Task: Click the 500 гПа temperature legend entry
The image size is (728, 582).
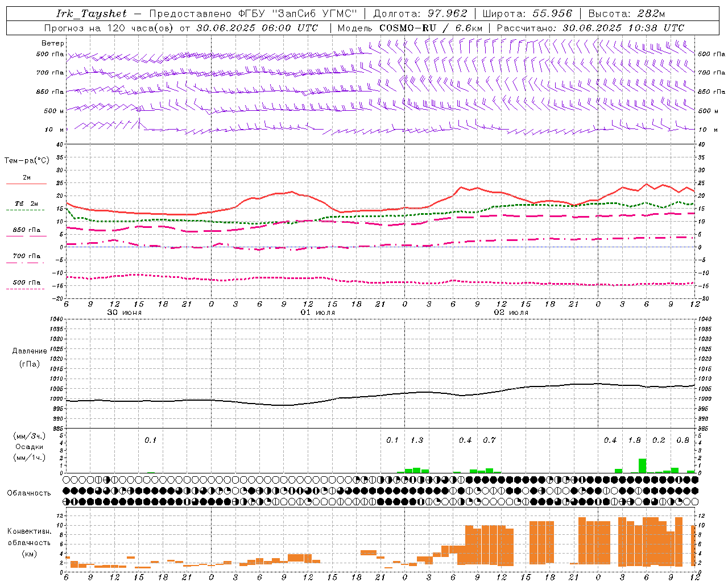Action: [x=27, y=282]
